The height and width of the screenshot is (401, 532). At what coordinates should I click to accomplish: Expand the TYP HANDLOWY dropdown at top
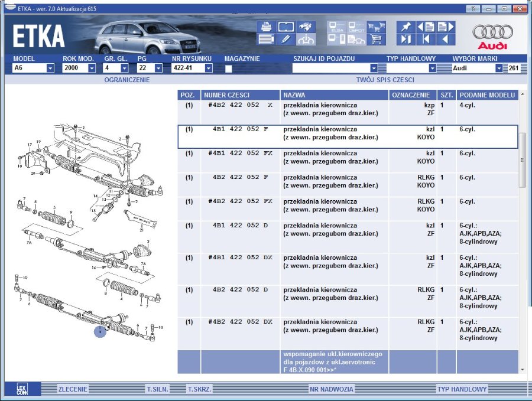[432, 68]
